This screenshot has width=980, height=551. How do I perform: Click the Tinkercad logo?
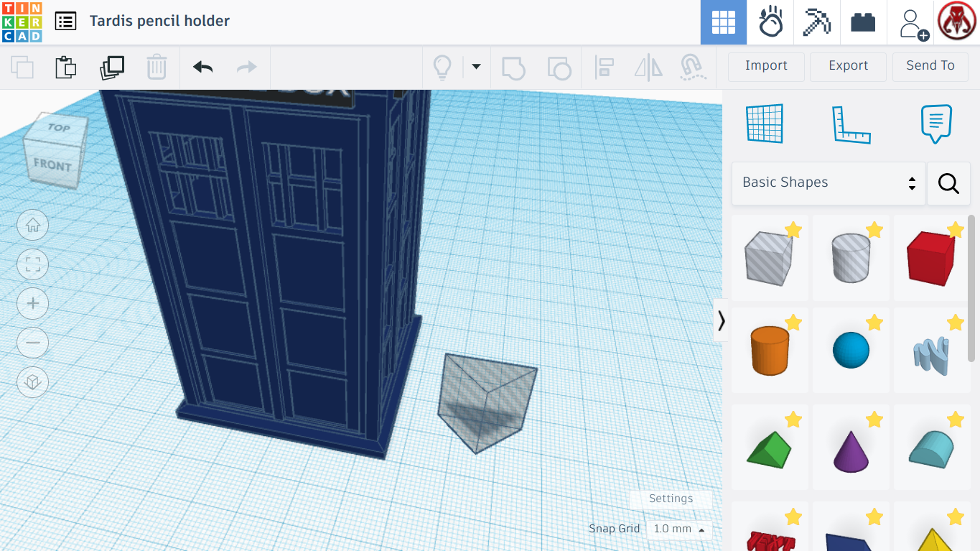(x=22, y=22)
